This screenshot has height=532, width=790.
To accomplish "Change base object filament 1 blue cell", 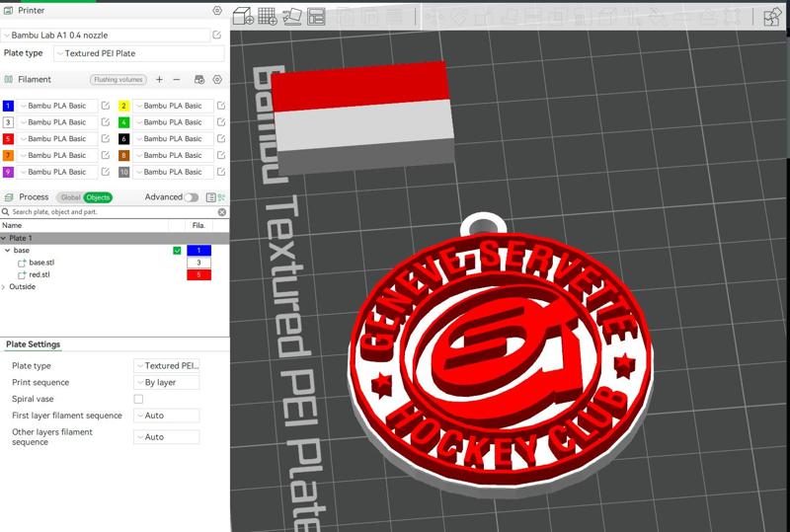I will click(199, 251).
